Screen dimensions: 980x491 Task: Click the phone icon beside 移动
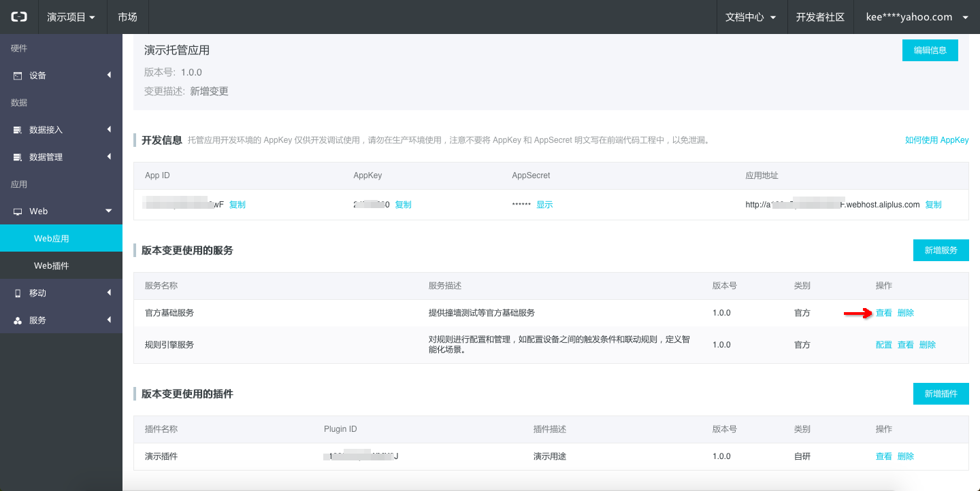point(18,293)
